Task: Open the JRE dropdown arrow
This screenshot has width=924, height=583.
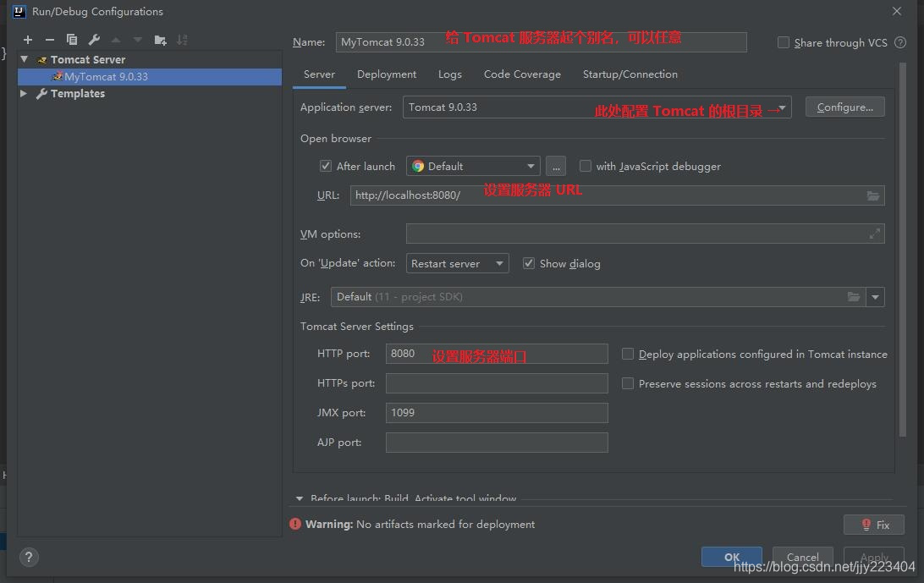Action: pos(875,297)
